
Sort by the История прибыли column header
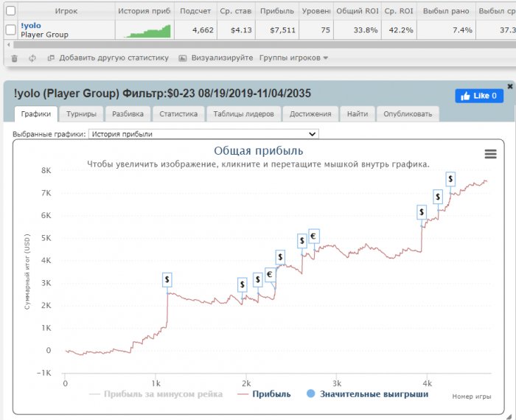144,11
